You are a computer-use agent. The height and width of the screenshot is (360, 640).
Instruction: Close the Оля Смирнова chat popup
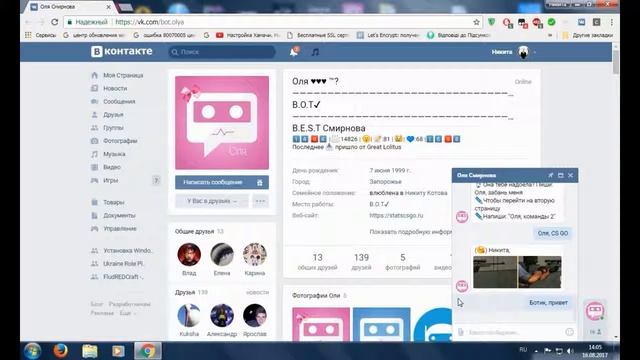(571, 175)
